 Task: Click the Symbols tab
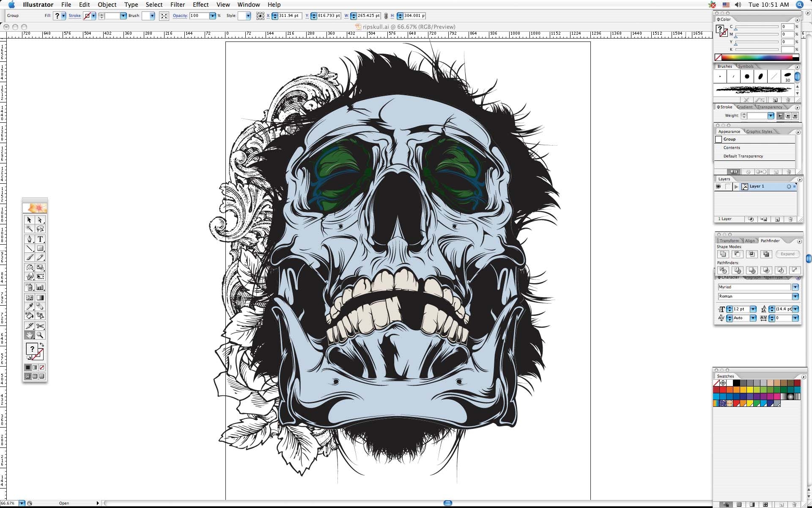746,66
